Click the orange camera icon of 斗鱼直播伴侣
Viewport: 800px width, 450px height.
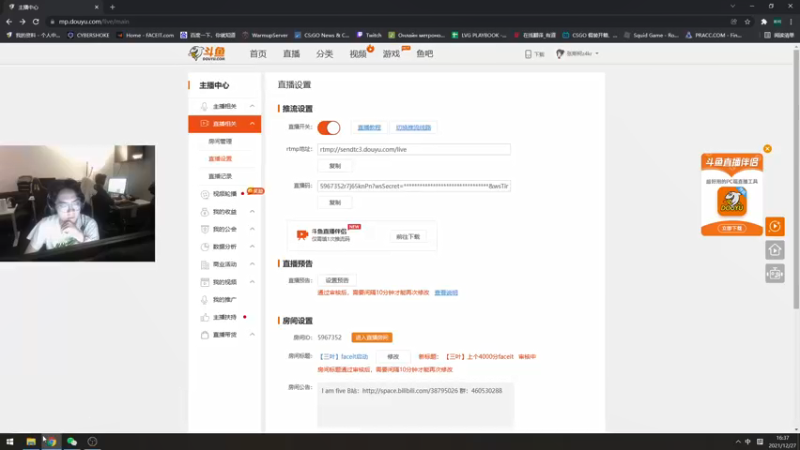click(x=302, y=234)
